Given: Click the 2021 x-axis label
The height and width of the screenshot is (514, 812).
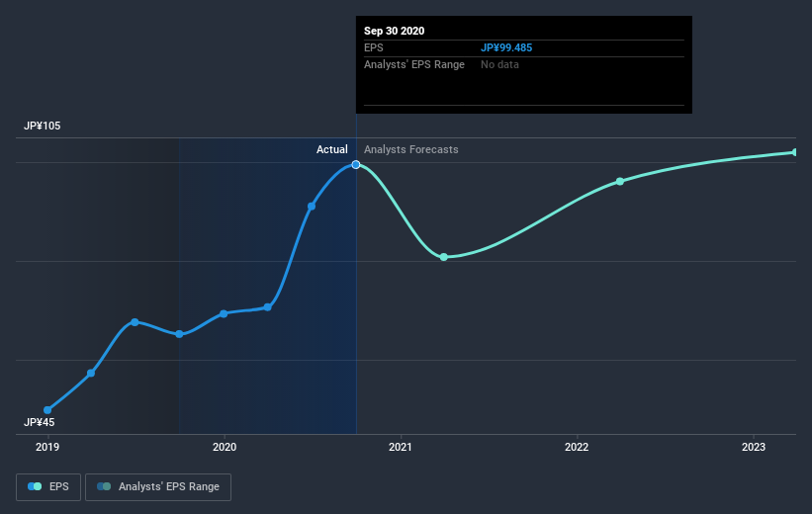Looking at the screenshot, I should tap(401, 447).
